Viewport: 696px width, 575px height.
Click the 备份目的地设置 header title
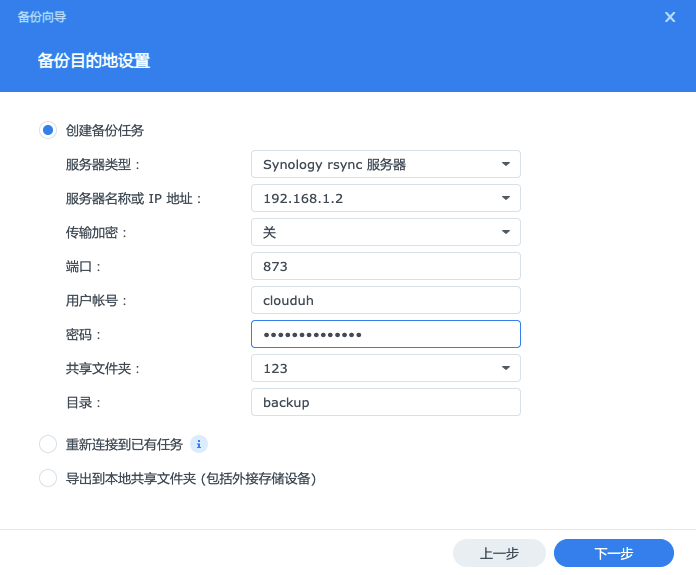pyautogui.click(x=94, y=61)
